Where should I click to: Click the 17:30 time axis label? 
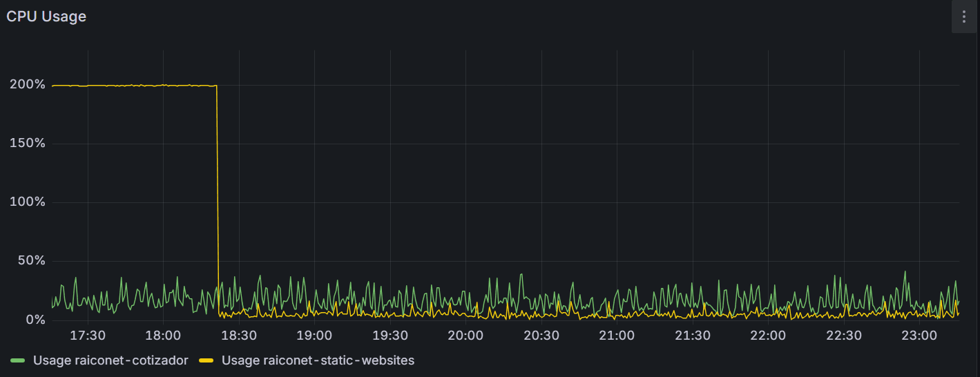click(88, 336)
